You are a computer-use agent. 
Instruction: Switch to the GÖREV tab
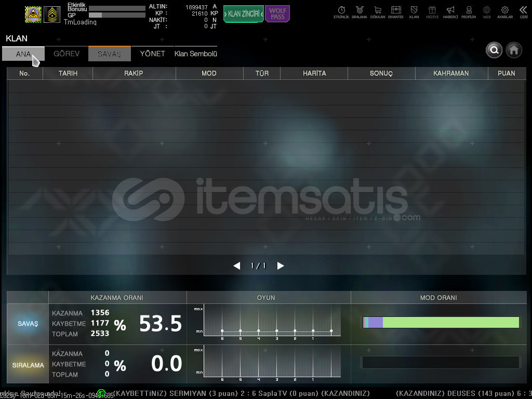click(x=66, y=54)
